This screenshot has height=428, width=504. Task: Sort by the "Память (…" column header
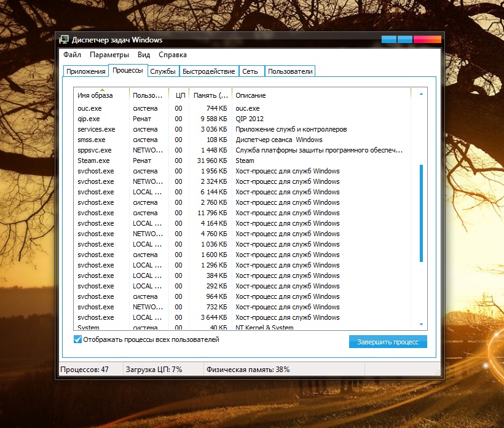pyautogui.click(x=211, y=95)
